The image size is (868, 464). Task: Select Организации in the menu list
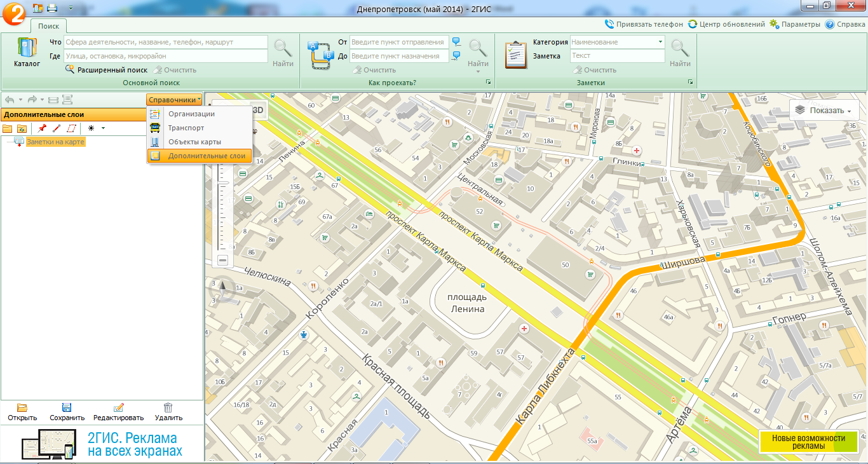click(191, 114)
